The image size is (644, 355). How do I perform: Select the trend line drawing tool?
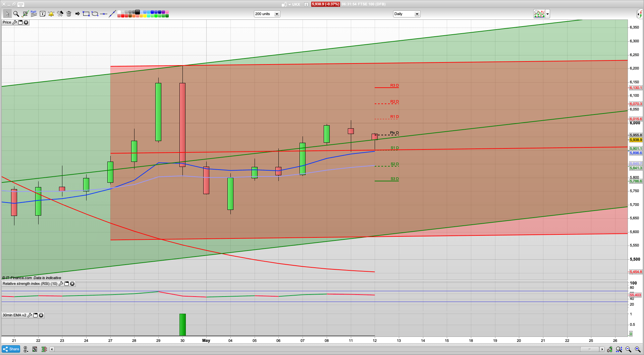[x=112, y=14]
